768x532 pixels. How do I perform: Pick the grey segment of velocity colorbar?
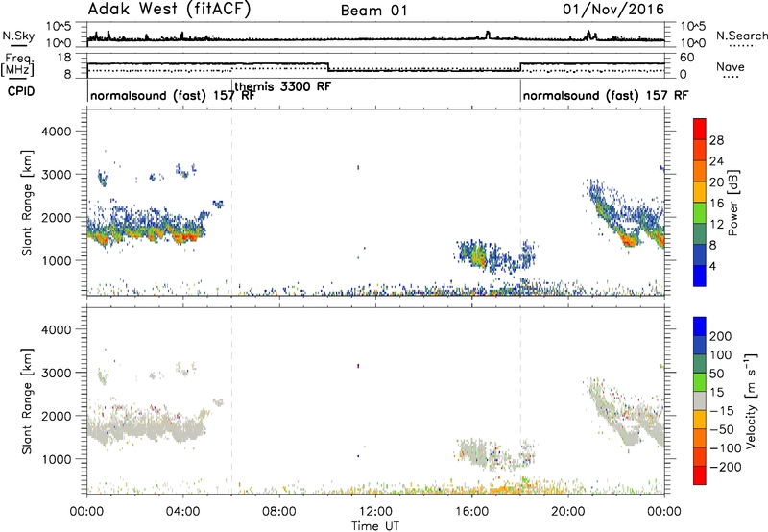(x=700, y=401)
